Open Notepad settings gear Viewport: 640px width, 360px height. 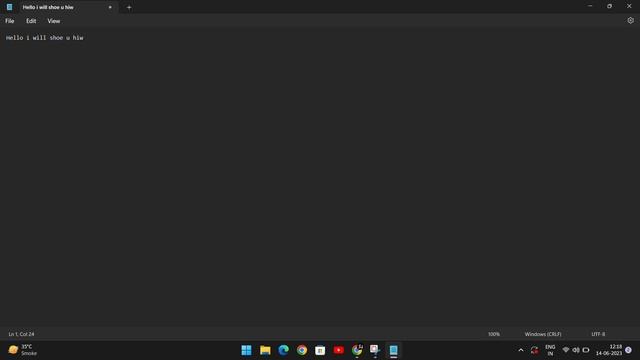[630, 20]
